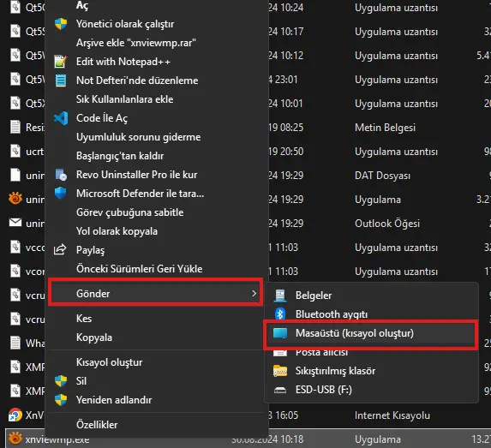Select Yönetici olarak çalıştır menu entry
The width and height of the screenshot is (491, 448).
[125, 24]
